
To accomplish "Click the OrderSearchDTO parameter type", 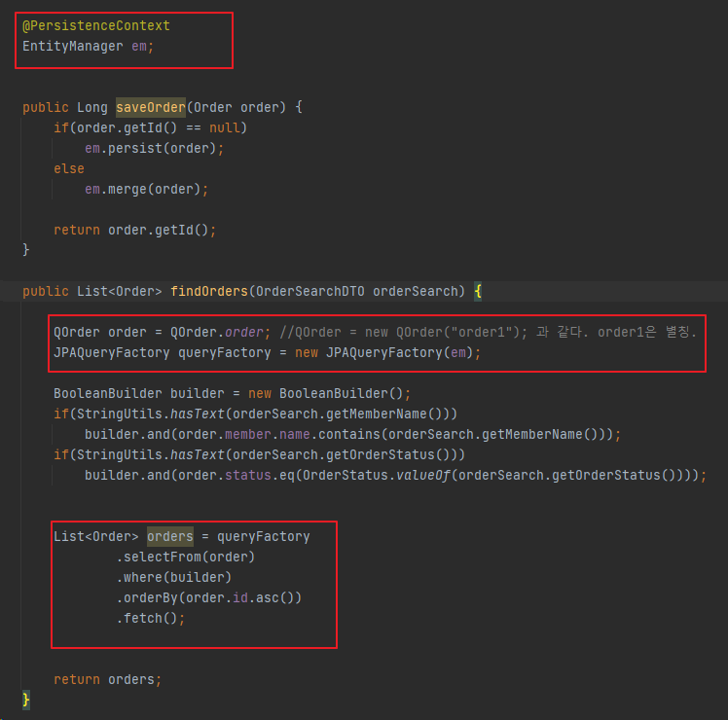I will [310, 292].
